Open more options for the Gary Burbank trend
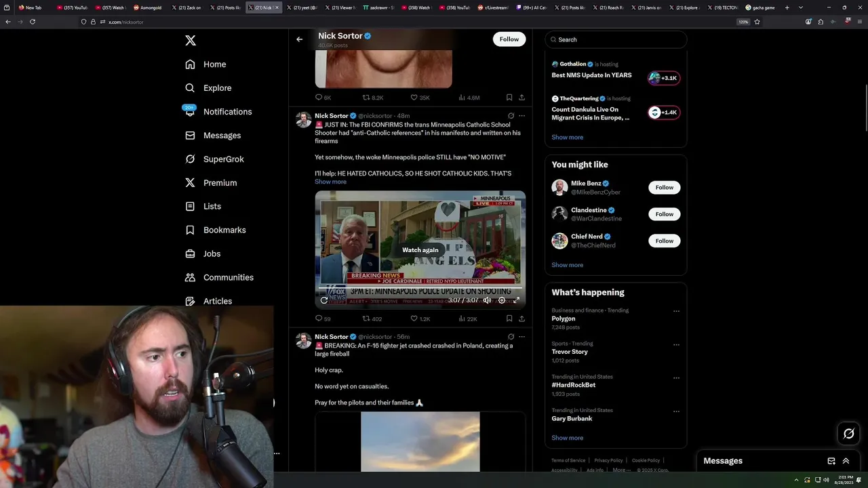The height and width of the screenshot is (488, 868). [x=676, y=411]
